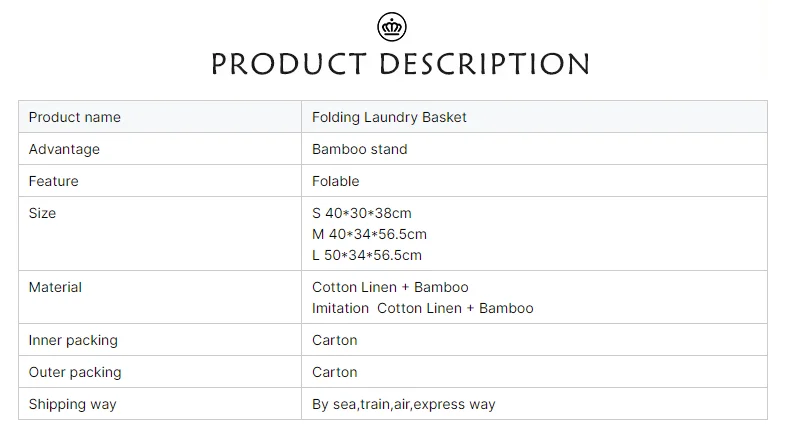Click the S 40*30*38cm size line

click(362, 213)
